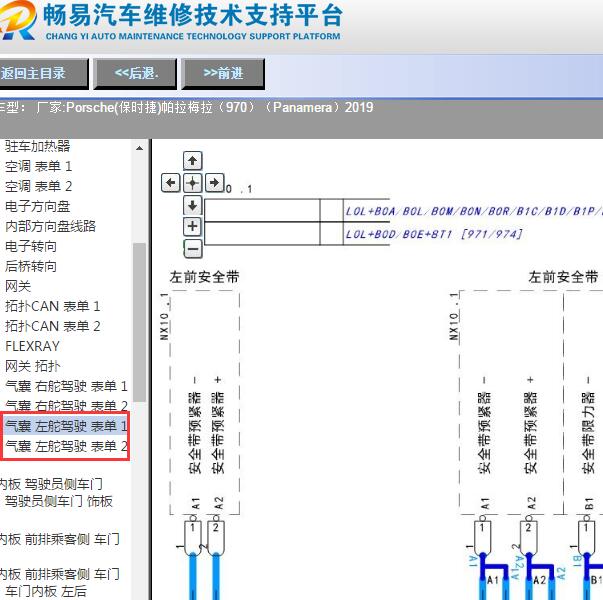Go back with <<后退 button

135,73
